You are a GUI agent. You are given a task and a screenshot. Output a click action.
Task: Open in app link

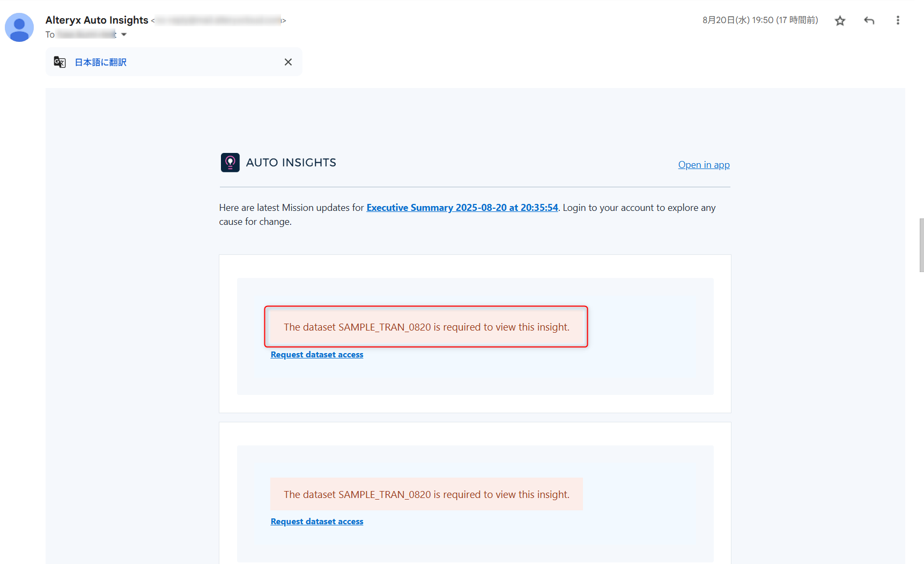point(704,165)
